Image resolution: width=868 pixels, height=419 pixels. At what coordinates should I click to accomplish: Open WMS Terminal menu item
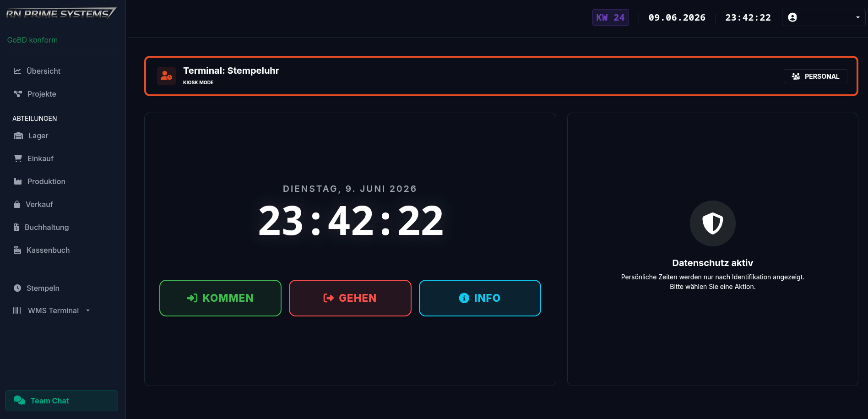click(62, 310)
